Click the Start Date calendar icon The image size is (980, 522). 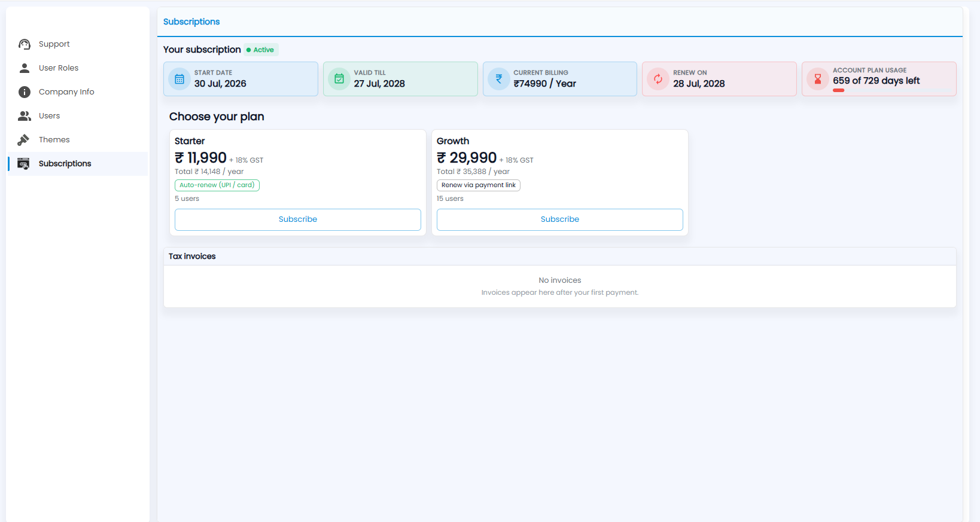point(179,79)
